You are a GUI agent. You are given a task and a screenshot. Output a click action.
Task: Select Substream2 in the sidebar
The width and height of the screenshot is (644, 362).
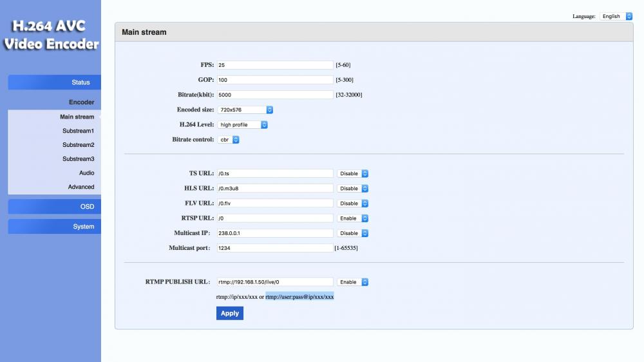78,145
